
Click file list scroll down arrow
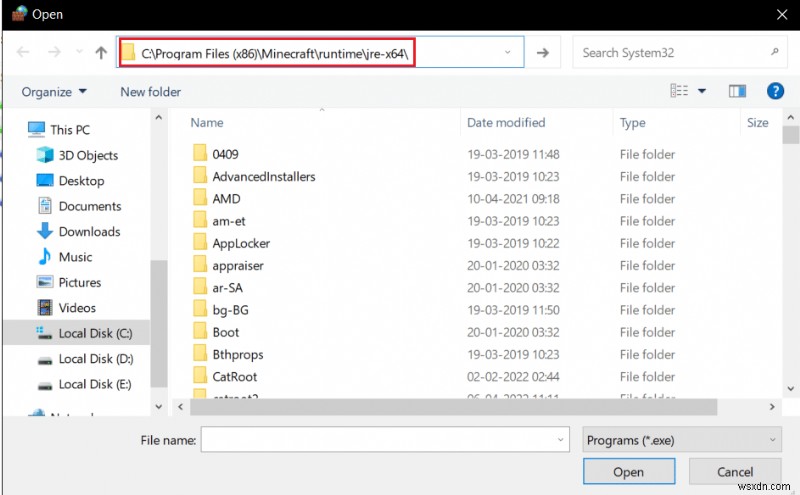coord(791,388)
